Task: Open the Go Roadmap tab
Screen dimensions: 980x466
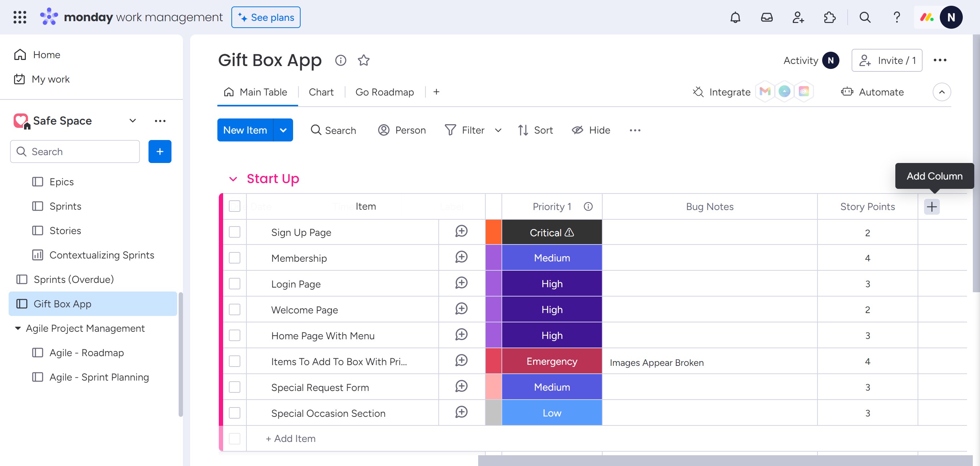Action: point(384,92)
